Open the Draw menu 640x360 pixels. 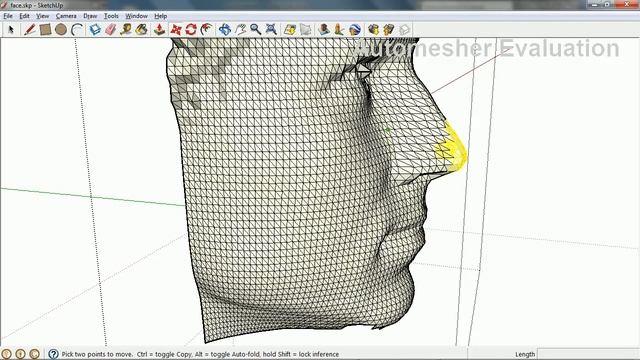(90, 16)
